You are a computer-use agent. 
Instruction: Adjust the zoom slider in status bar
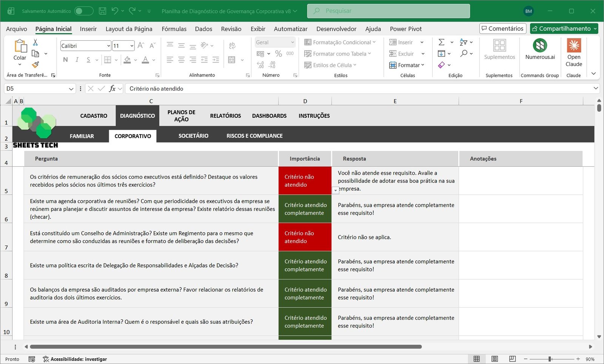550,359
